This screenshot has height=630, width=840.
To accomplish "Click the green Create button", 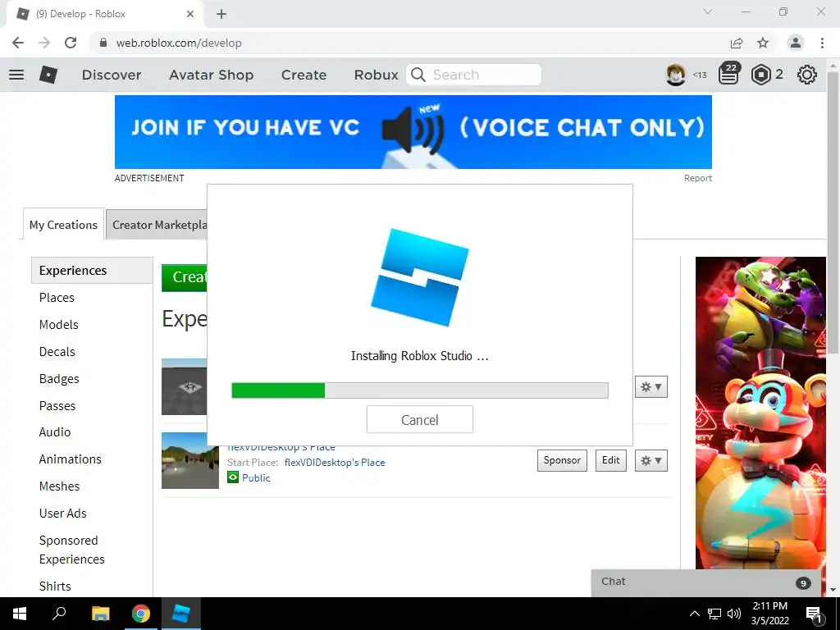I will [185, 277].
